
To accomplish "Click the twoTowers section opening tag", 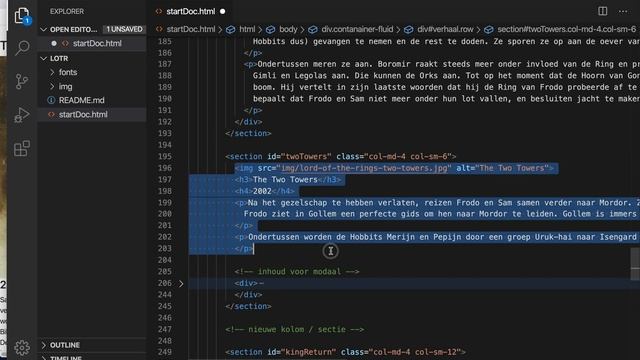I will pos(340,156).
